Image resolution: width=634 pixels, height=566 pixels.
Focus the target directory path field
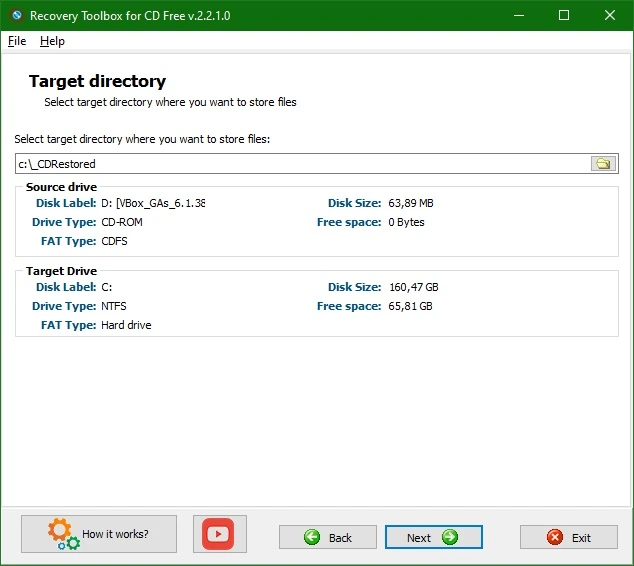point(303,164)
